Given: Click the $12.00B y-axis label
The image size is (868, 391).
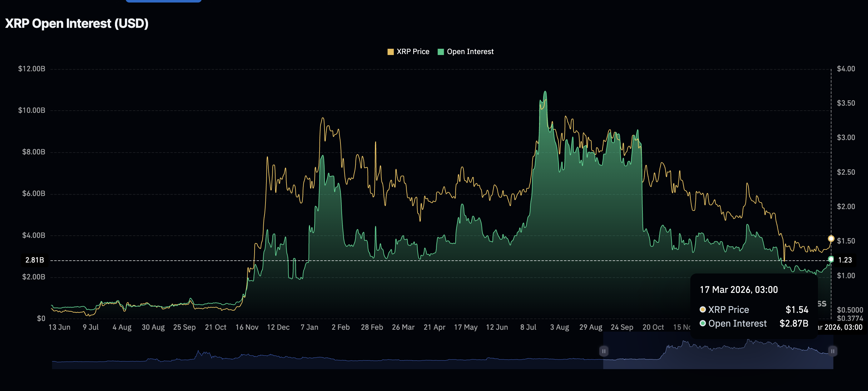Looking at the screenshot, I should coord(31,69).
